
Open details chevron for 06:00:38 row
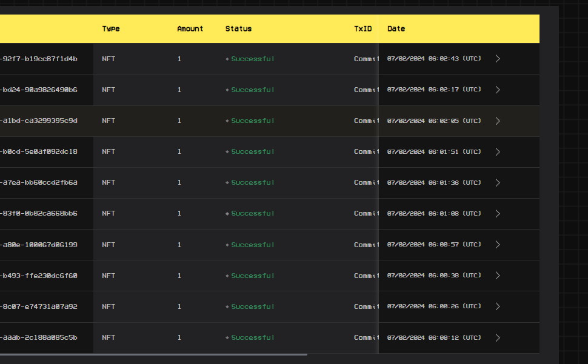tap(498, 276)
